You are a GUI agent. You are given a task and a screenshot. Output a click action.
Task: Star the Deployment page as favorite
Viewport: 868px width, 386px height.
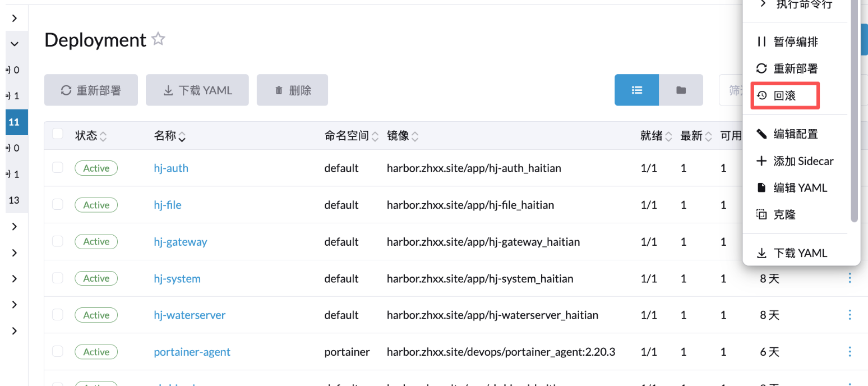(159, 39)
